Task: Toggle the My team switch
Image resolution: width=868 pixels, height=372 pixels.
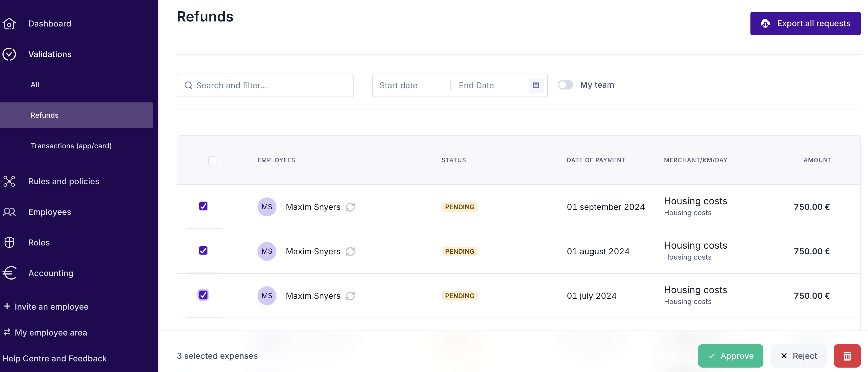Action: (565, 85)
